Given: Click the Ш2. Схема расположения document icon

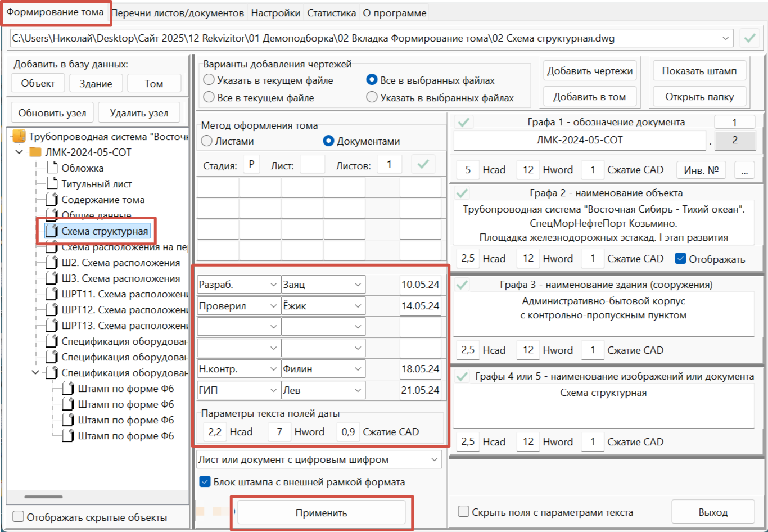Looking at the screenshot, I should (x=52, y=262).
